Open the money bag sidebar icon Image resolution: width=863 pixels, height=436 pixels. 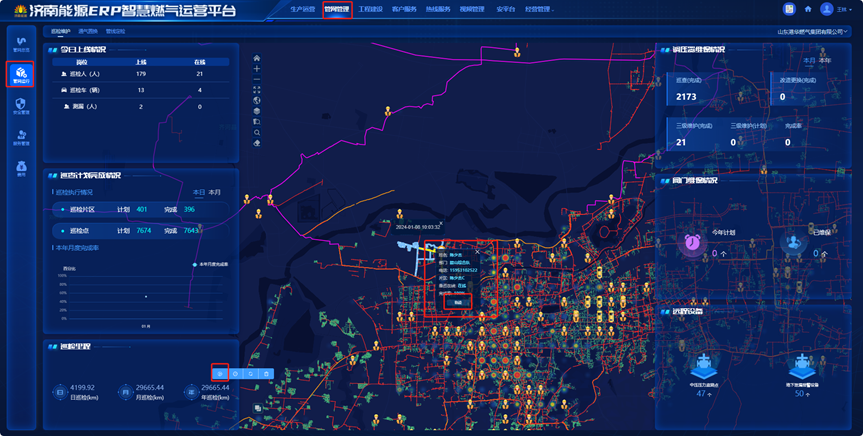[x=21, y=167]
